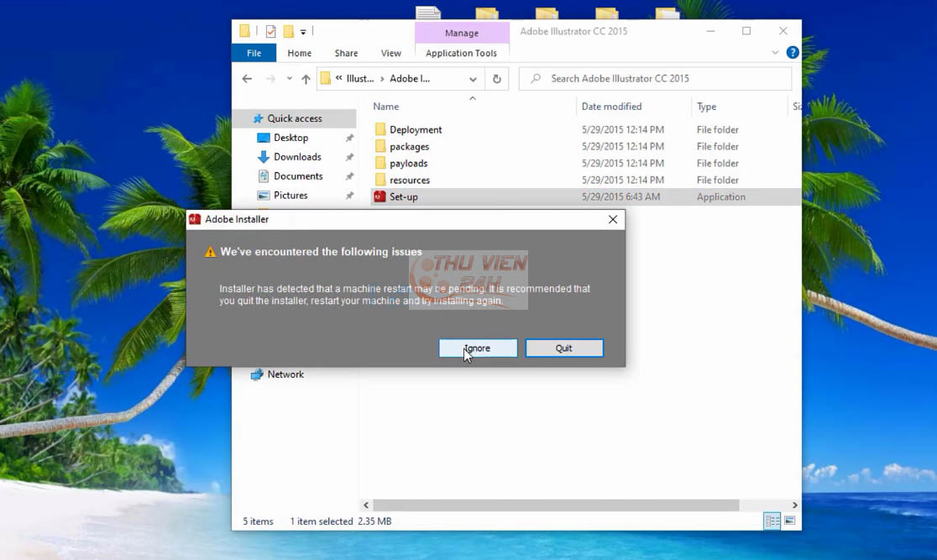Open Downloads in the navigation pane
This screenshot has height=560, width=937.
tap(297, 157)
